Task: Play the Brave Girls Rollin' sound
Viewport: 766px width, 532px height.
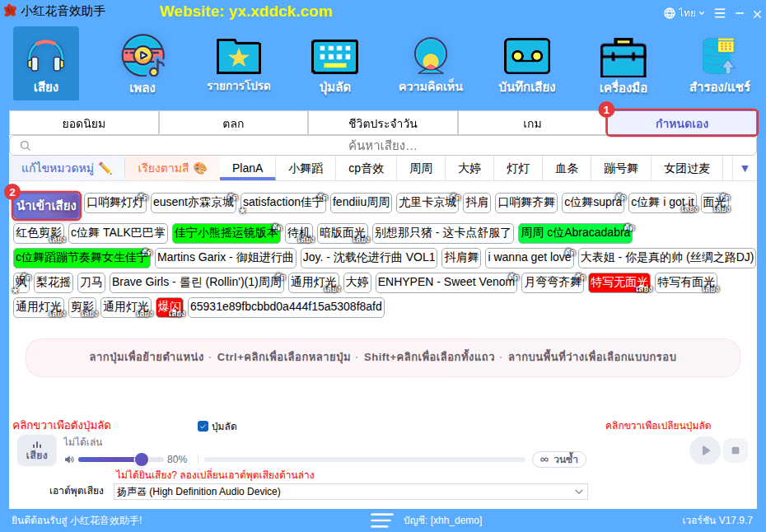Action: click(x=197, y=282)
